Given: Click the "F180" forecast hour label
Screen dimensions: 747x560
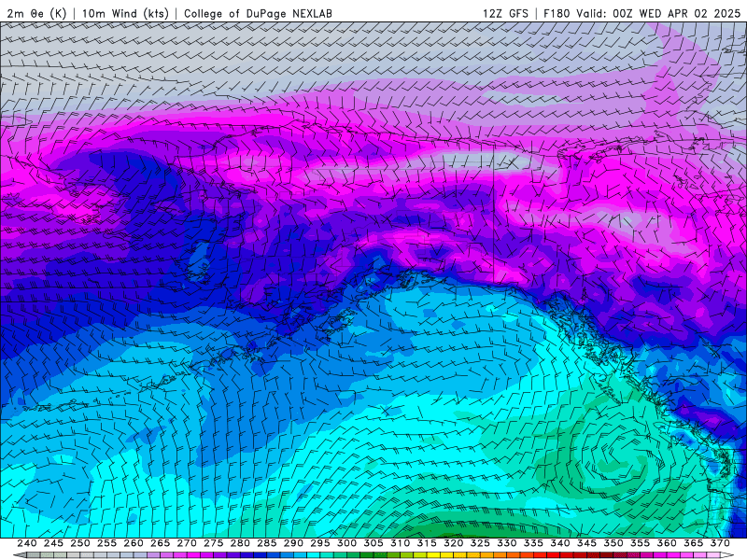Looking at the screenshot, I should 557,13.
